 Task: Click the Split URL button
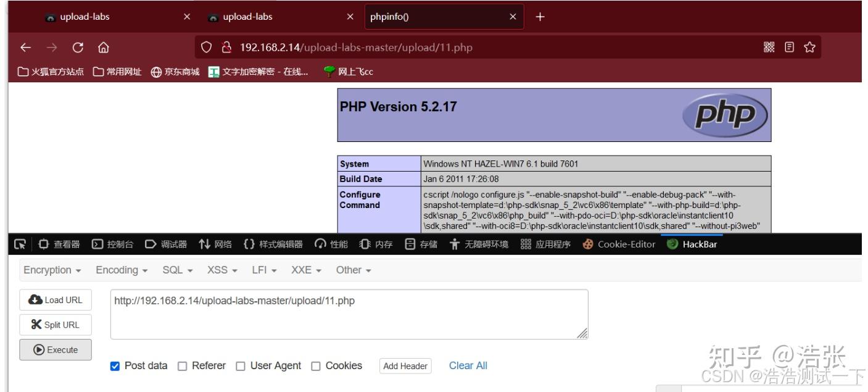click(x=56, y=325)
